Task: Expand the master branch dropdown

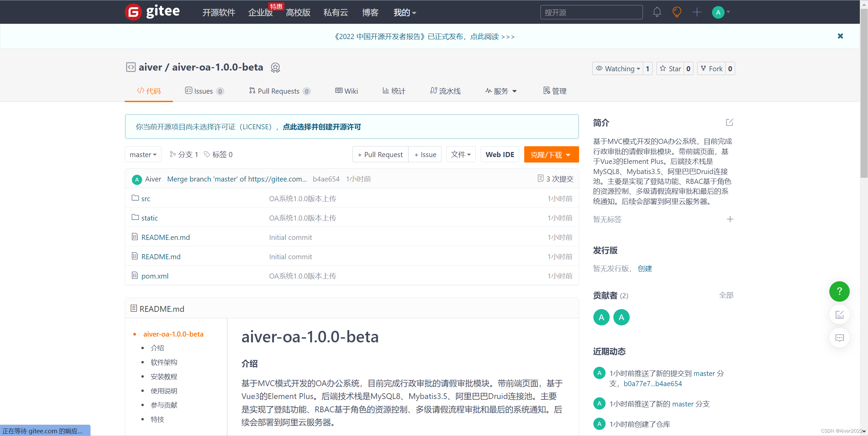Action: pos(143,154)
